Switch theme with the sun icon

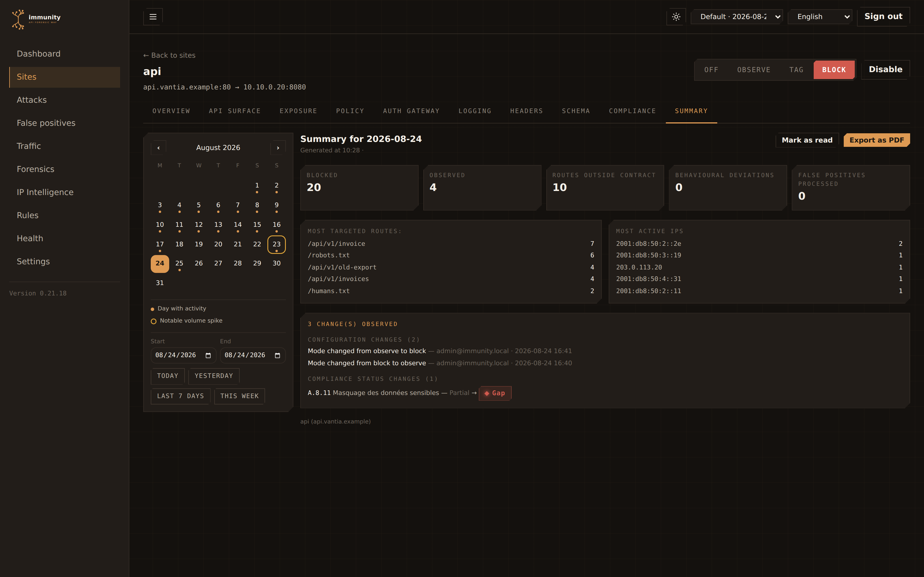[x=676, y=17]
